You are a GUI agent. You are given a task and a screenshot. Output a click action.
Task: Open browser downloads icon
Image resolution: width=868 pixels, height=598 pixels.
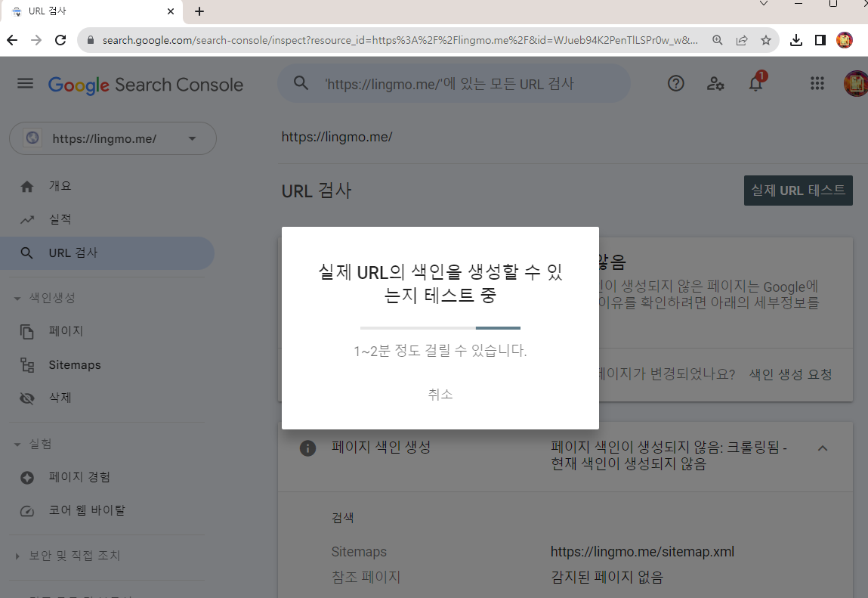click(x=796, y=40)
